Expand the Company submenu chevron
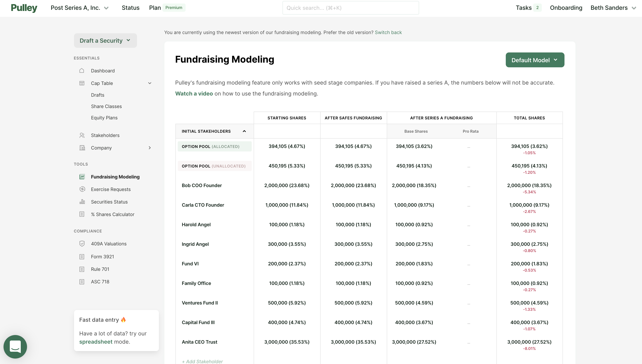This screenshot has width=642, height=364. (150, 148)
